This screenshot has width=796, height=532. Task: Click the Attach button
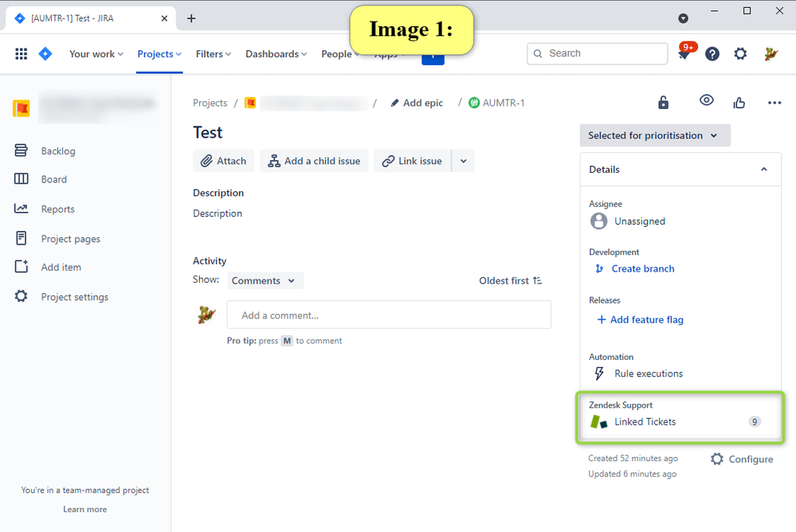pyautogui.click(x=223, y=161)
